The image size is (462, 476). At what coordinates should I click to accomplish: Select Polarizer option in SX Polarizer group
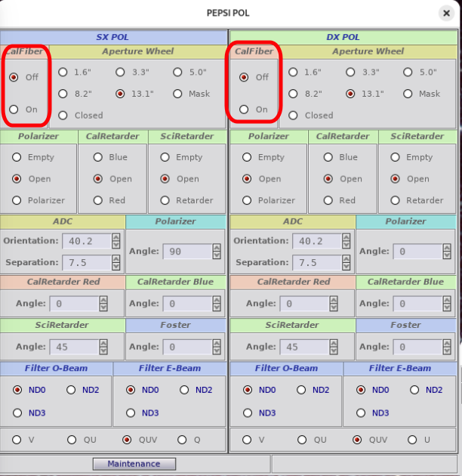pos(17,200)
